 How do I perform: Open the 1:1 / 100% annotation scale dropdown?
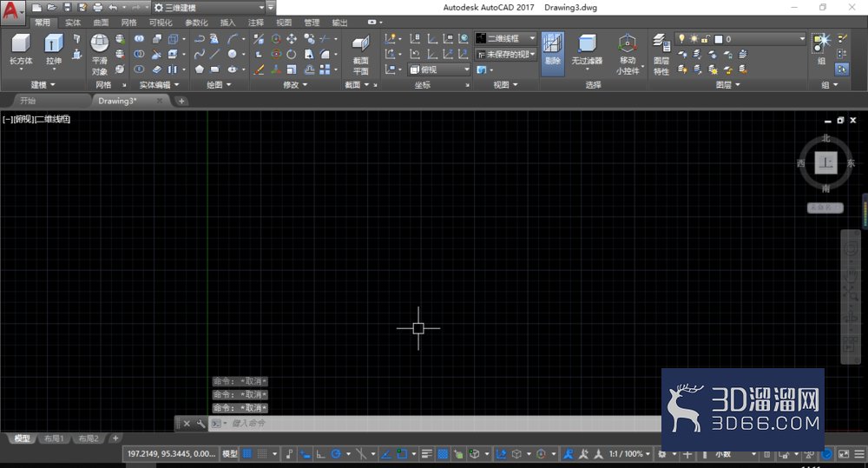(x=629, y=453)
